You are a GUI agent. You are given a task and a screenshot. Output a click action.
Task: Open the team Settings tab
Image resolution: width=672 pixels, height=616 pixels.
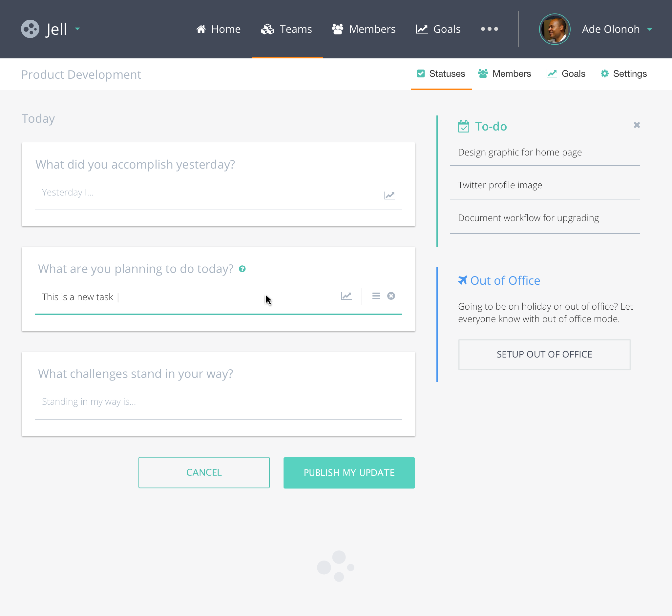click(624, 74)
